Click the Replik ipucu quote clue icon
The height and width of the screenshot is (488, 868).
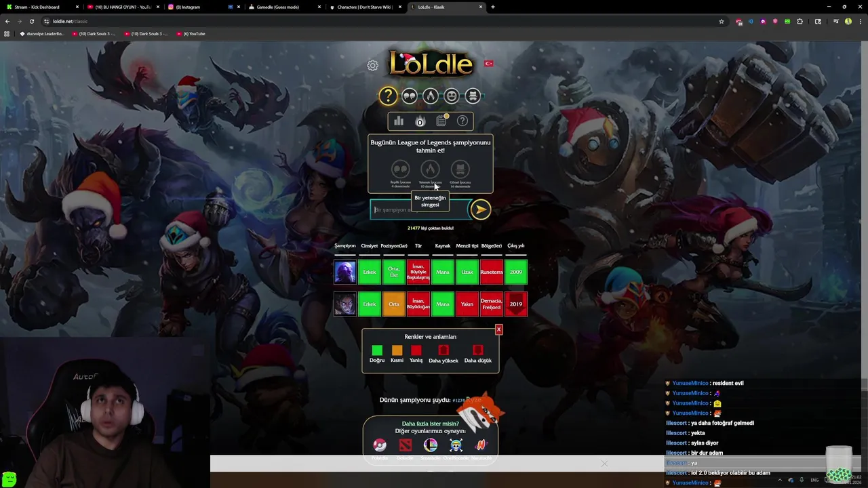point(401,169)
